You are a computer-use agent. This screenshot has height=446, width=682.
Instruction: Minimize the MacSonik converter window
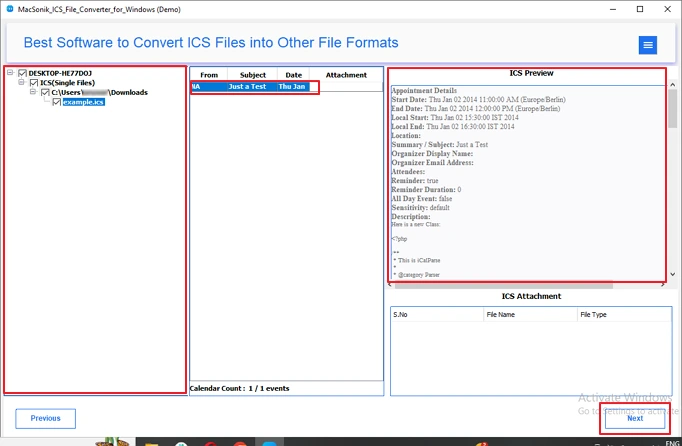coord(613,9)
